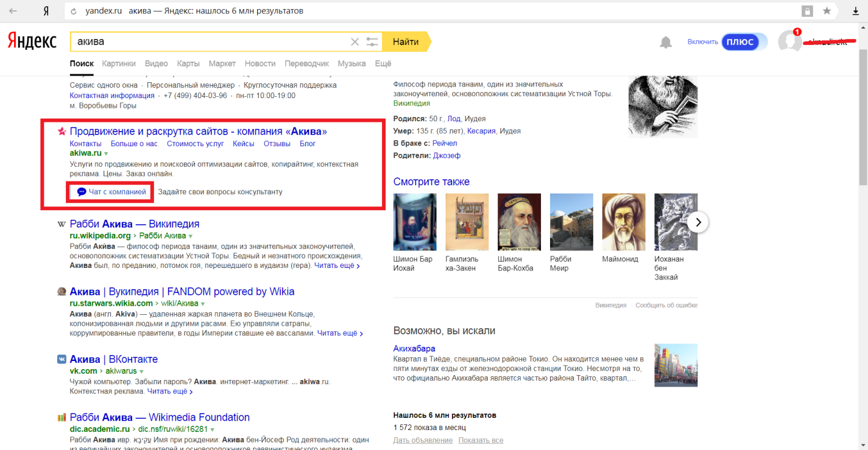The width and height of the screenshot is (868, 450).
Task: Open the Музыка tab
Action: tap(351, 63)
